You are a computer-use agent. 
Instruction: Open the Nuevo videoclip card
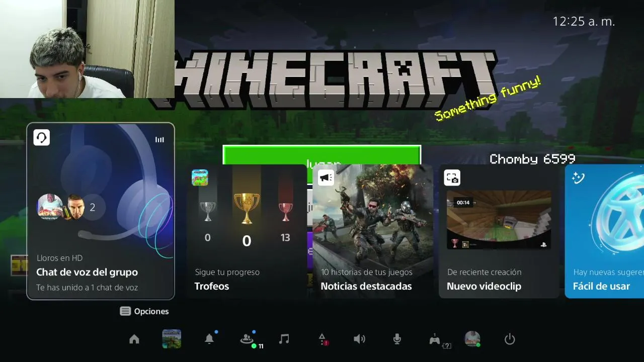click(x=499, y=231)
